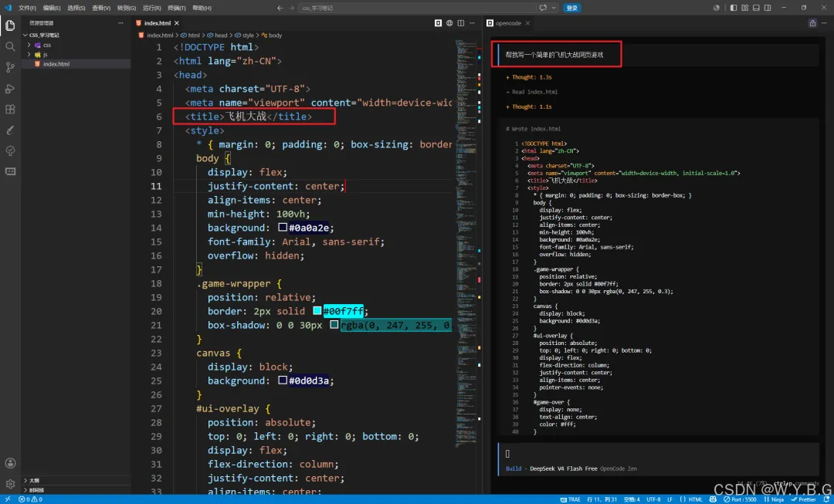834x504 pixels.
Task: Open the 转到(G) menu
Action: click(126, 8)
